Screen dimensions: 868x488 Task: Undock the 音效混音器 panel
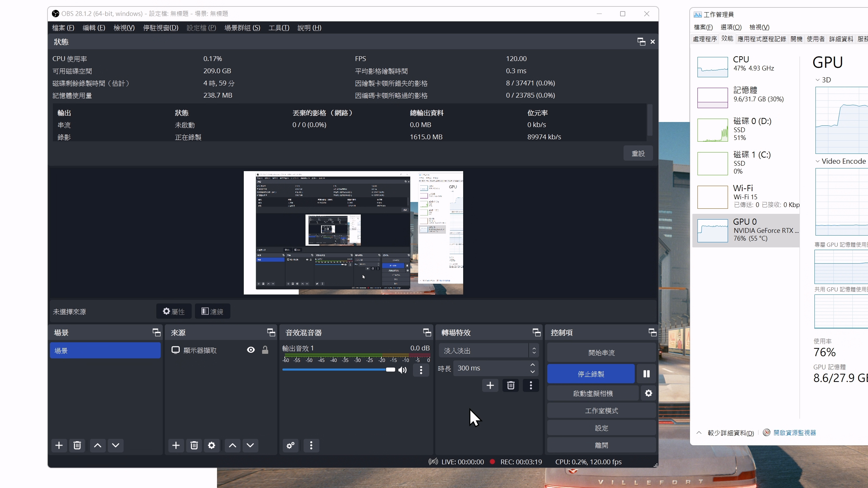pyautogui.click(x=427, y=332)
